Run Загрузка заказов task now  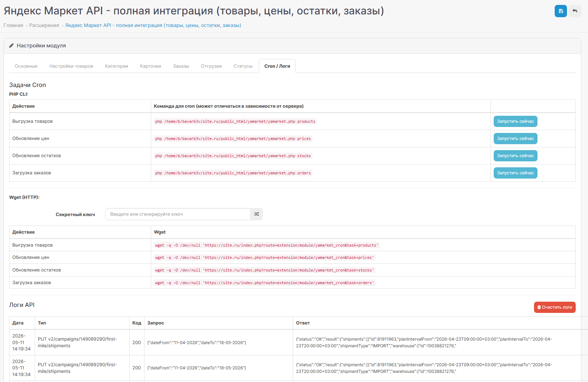pos(515,173)
